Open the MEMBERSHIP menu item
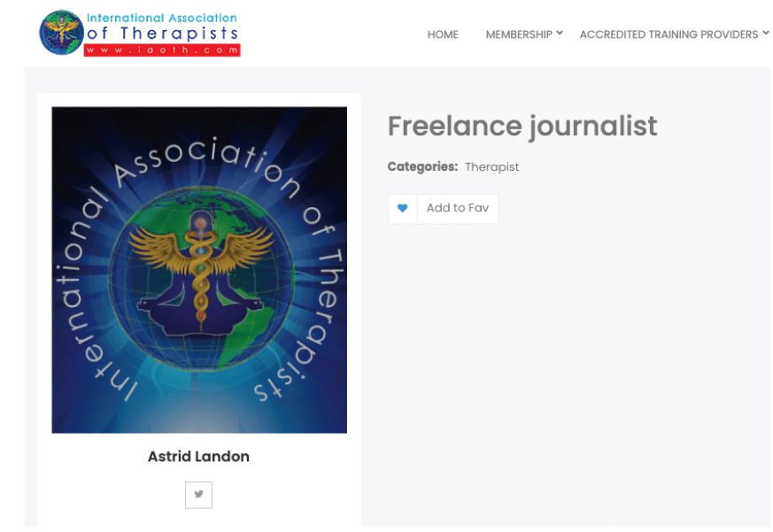The width and height of the screenshot is (773, 532). click(519, 35)
